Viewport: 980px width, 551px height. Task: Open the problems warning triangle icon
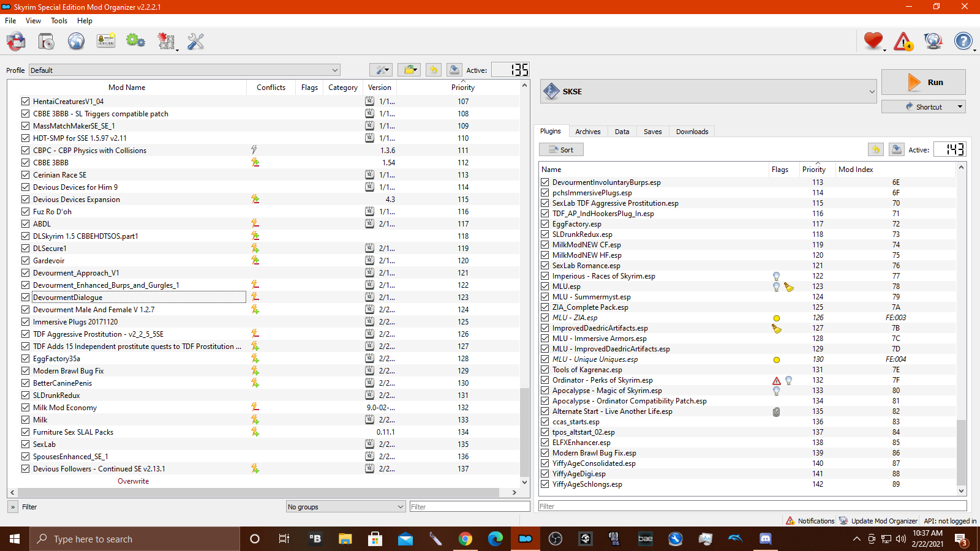point(903,42)
